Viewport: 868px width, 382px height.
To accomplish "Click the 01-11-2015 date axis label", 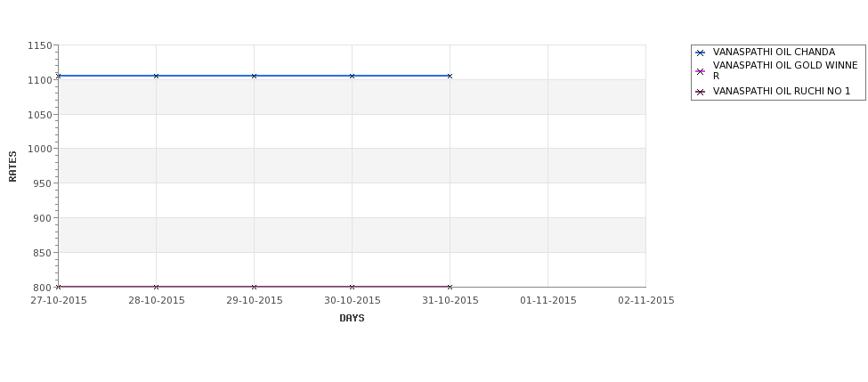I will click(548, 301).
